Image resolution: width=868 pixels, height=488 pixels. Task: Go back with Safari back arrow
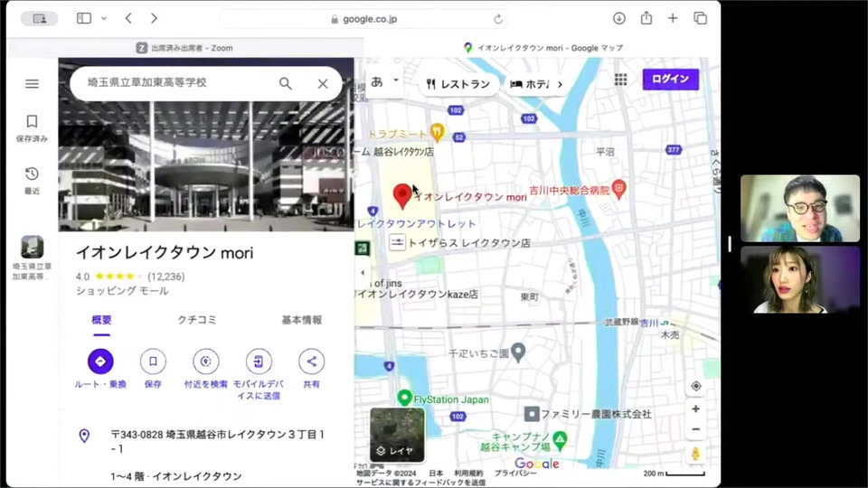pyautogui.click(x=128, y=18)
